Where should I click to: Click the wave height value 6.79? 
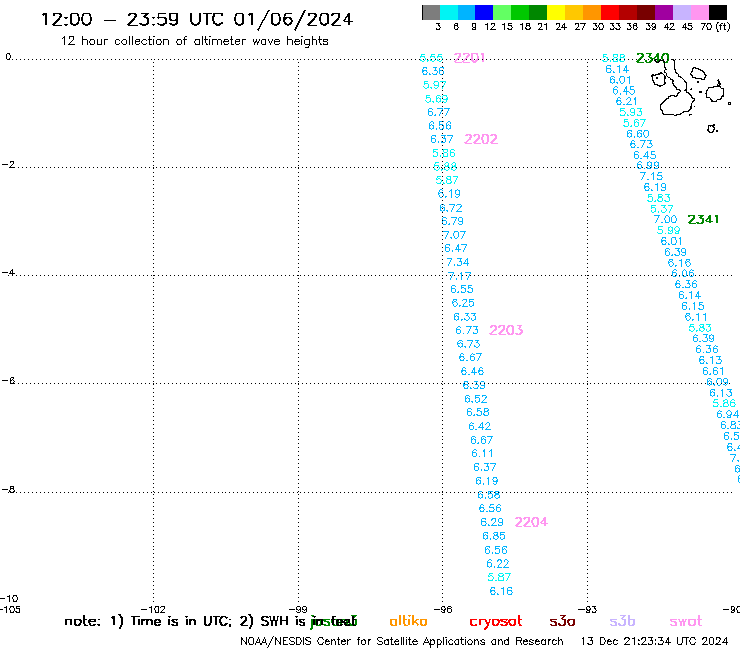[452, 221]
